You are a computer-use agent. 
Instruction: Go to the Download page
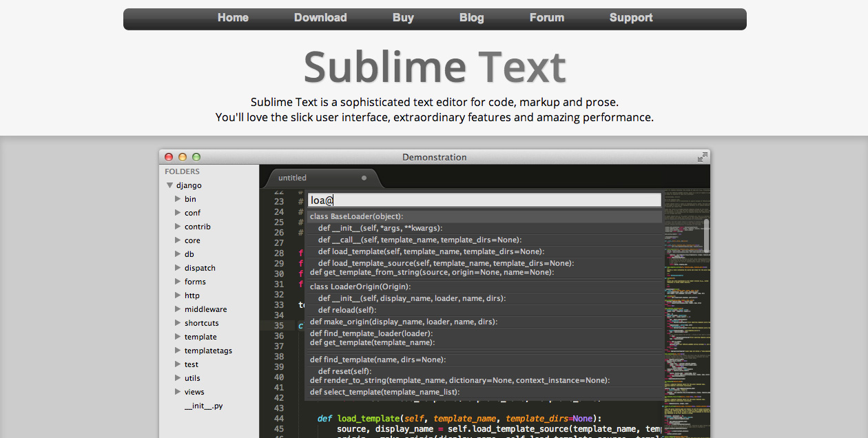320,18
